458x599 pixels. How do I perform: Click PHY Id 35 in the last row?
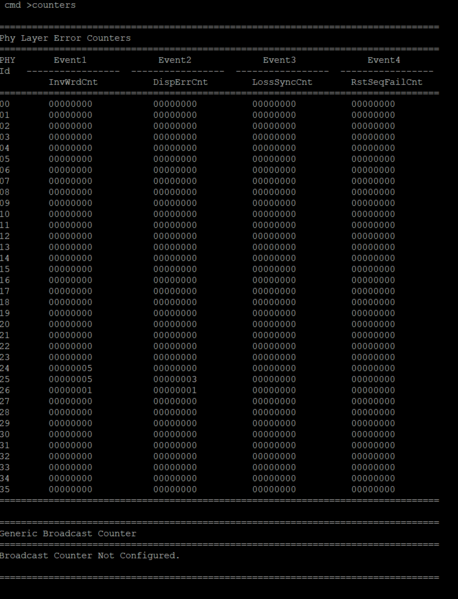pyautogui.click(x=5, y=489)
